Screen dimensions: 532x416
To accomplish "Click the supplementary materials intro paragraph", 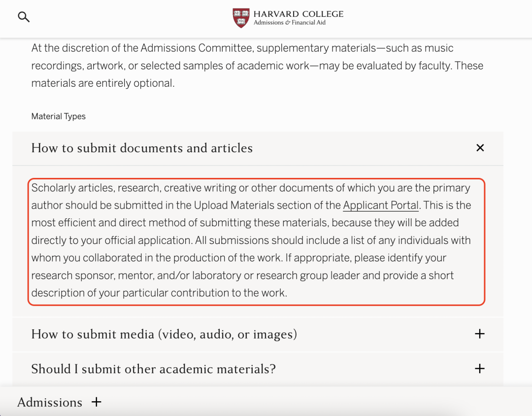I will pos(257,66).
